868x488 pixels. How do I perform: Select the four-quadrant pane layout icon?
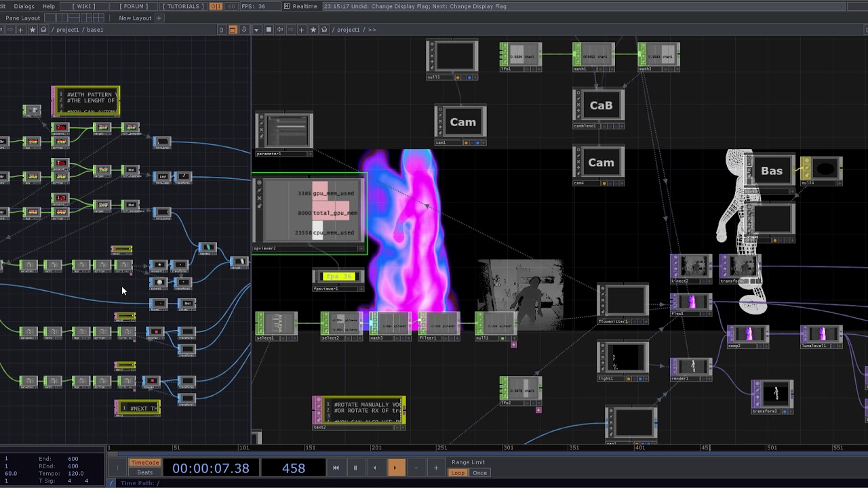click(99, 18)
